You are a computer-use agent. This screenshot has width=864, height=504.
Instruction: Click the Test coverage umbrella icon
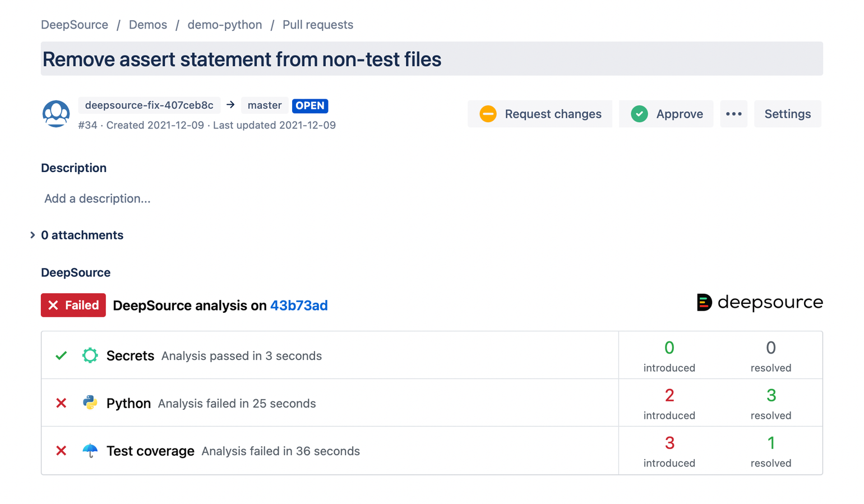pos(90,450)
